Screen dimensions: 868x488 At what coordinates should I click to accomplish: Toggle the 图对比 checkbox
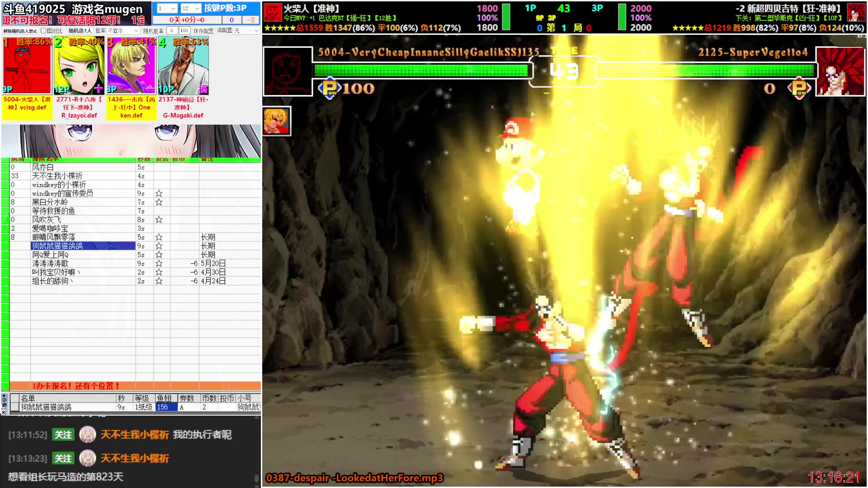[x=43, y=31]
